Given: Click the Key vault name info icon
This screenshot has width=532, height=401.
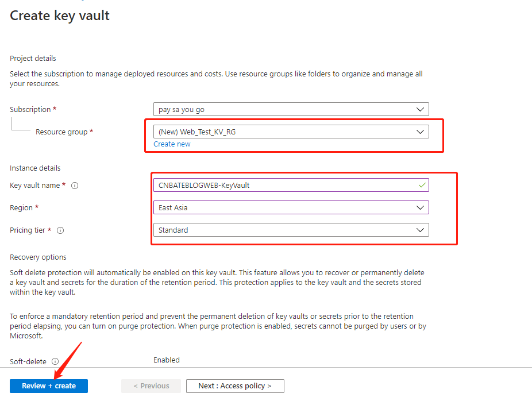Looking at the screenshot, I should point(75,186).
